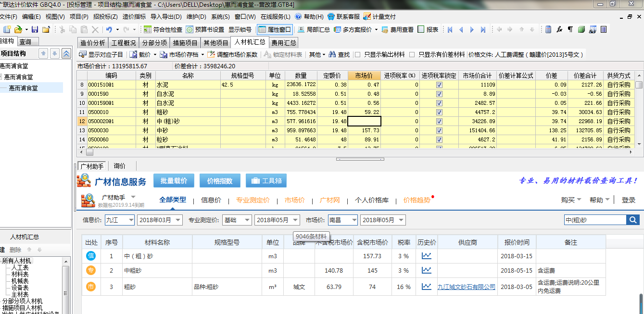Toggle tax lock checkbox for 水泥 row

click(439, 85)
